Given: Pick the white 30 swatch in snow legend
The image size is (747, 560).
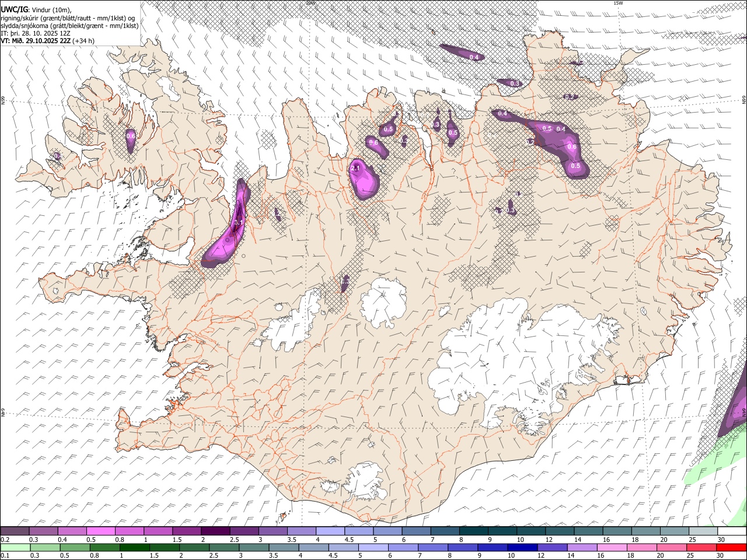Looking at the screenshot, I should (x=732, y=531).
